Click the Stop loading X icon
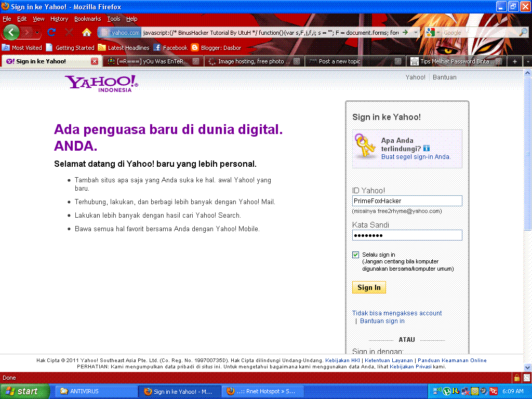The width and height of the screenshot is (532, 399). click(69, 32)
